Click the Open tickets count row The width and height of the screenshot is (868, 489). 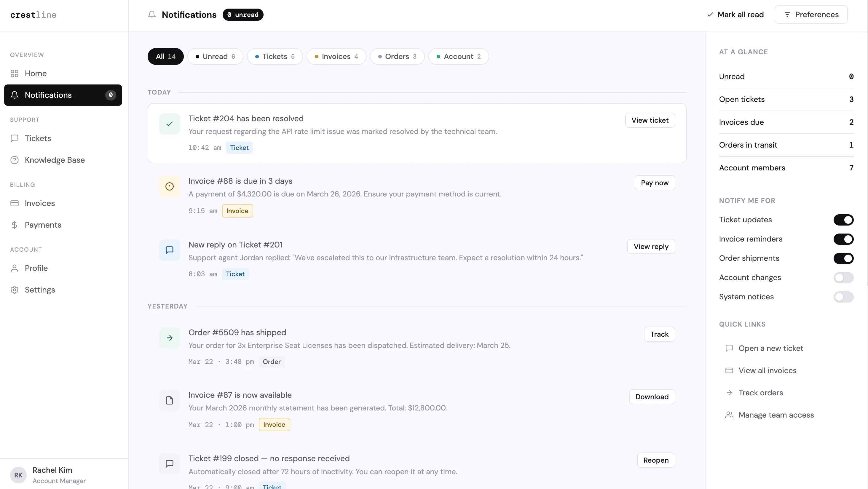[786, 99]
